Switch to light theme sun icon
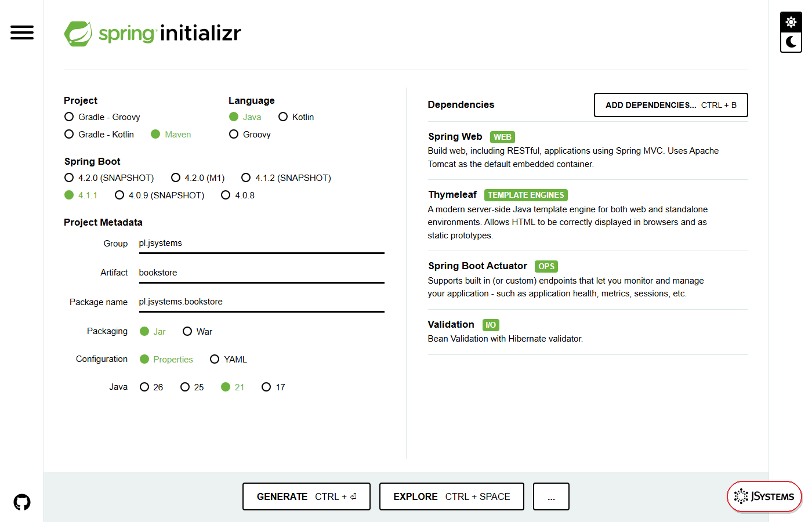Image resolution: width=812 pixels, height=522 pixels. (x=791, y=22)
